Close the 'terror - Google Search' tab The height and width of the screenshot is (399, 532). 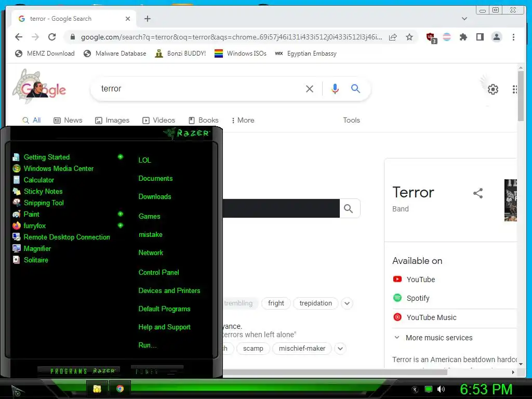click(128, 19)
